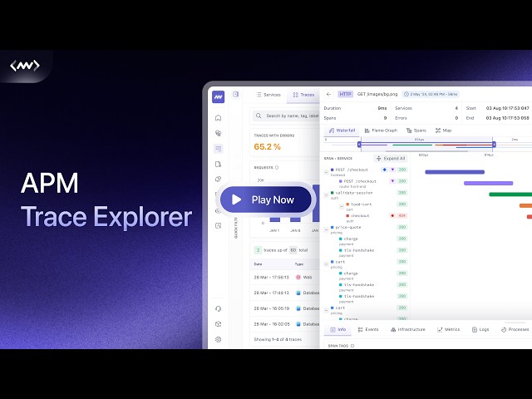Collapse the price-quote span
The height and width of the screenshot is (399, 532).
pyautogui.click(x=326, y=229)
